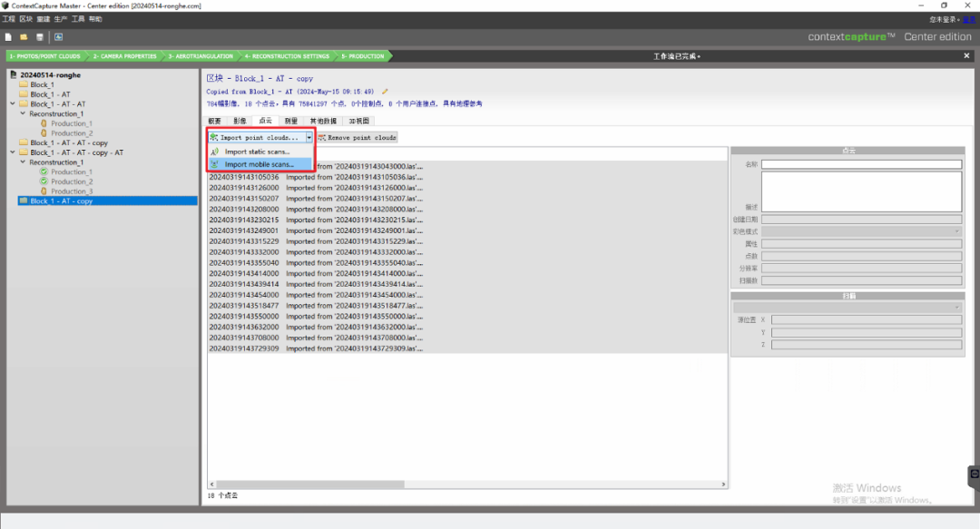This screenshot has width=980, height=529.
Task: Choose Import mobile scans menu entry
Action: tap(260, 164)
